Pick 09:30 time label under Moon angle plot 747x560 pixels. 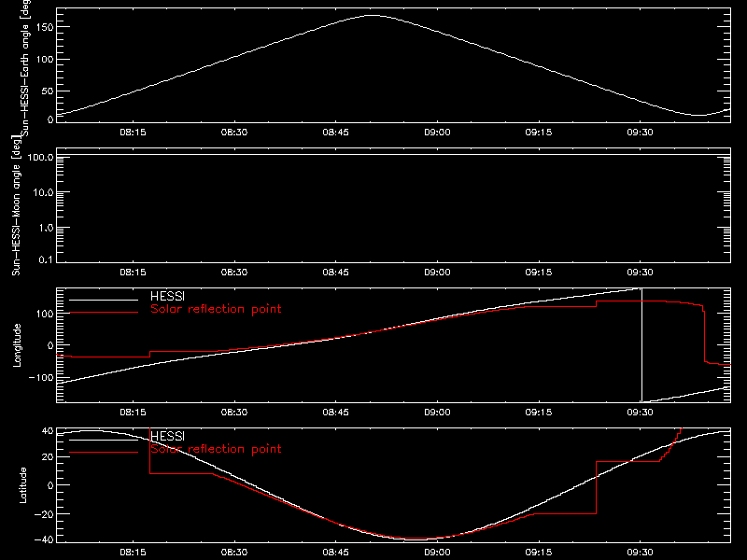coord(641,273)
